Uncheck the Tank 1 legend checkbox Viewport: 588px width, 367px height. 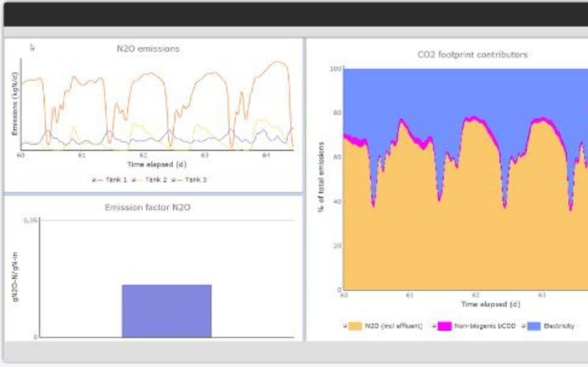tap(94, 180)
